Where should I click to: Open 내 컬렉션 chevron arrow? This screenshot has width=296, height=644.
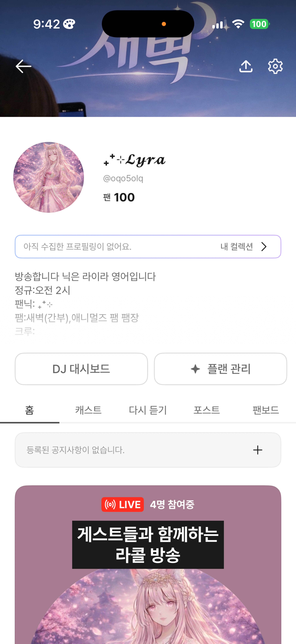coord(264,247)
